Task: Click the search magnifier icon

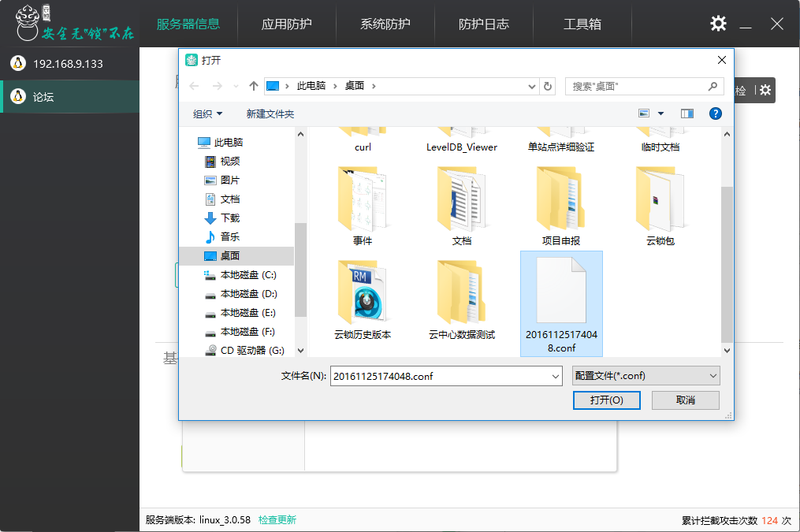Action: (x=713, y=86)
